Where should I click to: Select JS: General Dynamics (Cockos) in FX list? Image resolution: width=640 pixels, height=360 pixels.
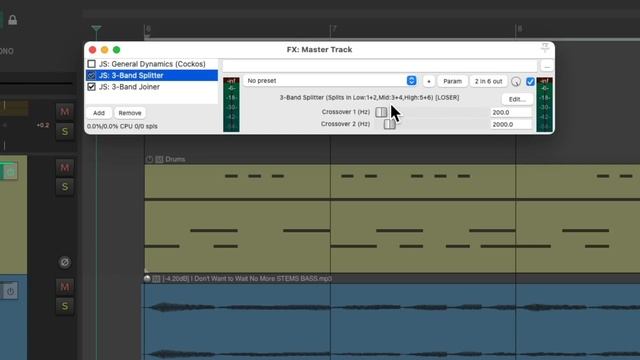tap(152, 64)
